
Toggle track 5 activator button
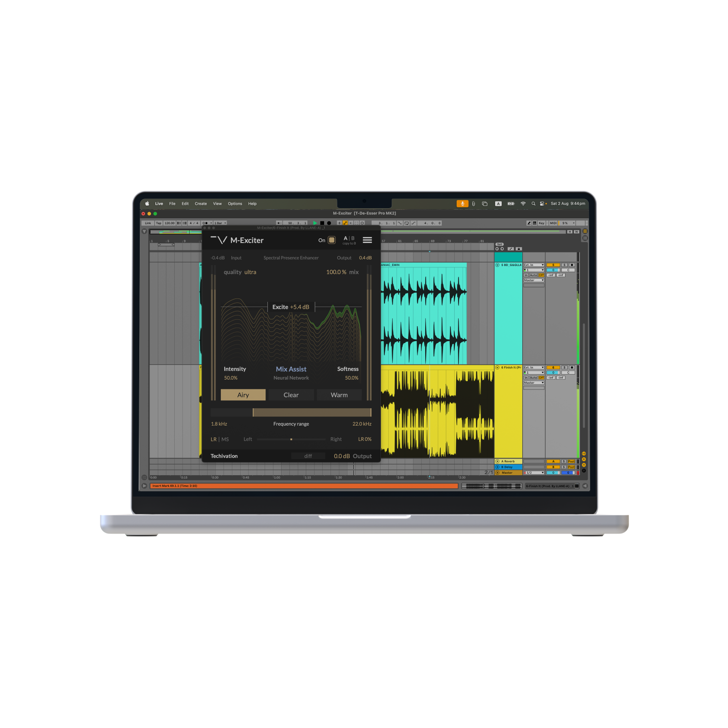click(553, 265)
